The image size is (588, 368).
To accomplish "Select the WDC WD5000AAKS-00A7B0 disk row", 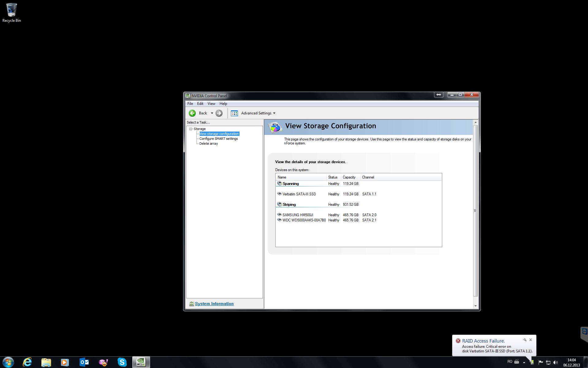I will [358, 220].
